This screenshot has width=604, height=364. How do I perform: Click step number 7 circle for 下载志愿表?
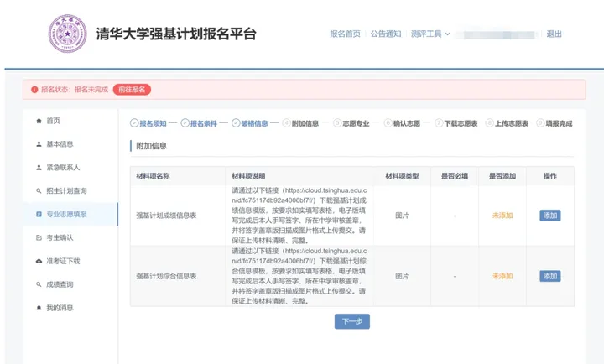pyautogui.click(x=439, y=123)
